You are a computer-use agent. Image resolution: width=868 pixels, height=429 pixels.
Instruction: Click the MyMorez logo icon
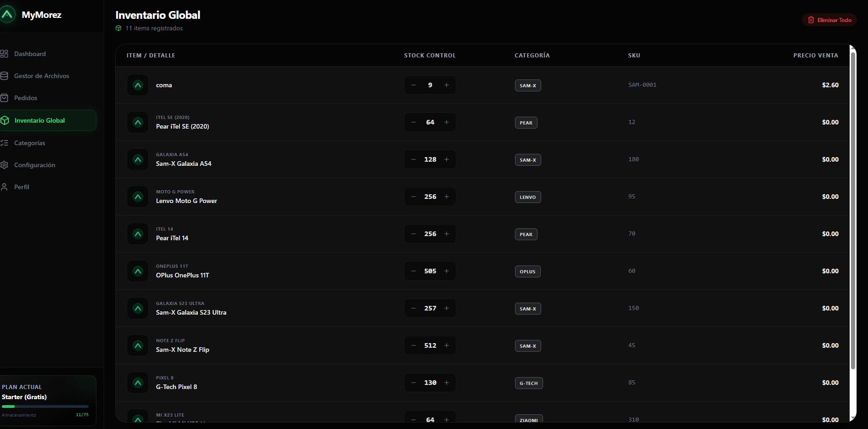7,14
